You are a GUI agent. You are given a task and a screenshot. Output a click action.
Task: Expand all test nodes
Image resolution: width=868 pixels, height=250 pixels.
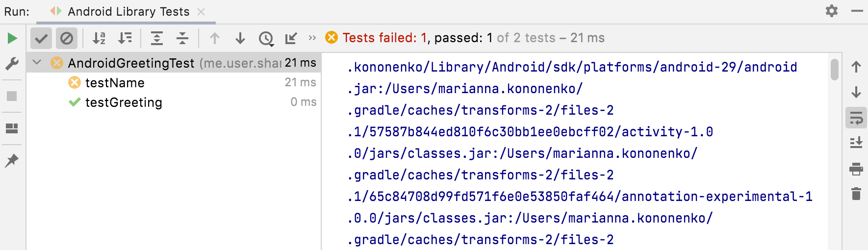coord(157,38)
